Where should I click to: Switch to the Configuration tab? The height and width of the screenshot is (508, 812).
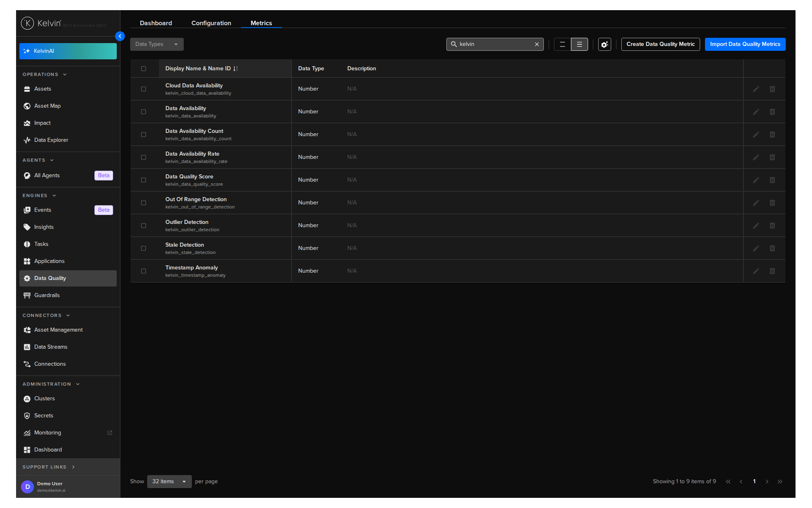coord(211,23)
